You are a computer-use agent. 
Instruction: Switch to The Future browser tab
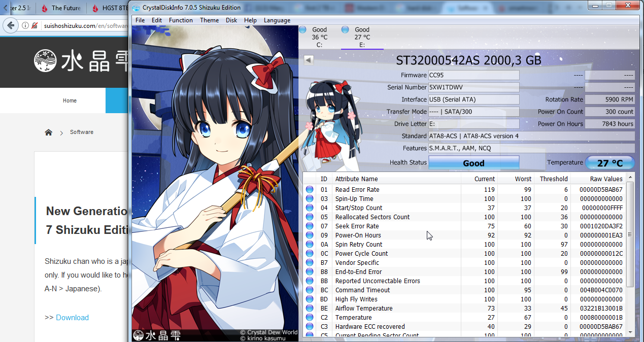pyautogui.click(x=61, y=8)
